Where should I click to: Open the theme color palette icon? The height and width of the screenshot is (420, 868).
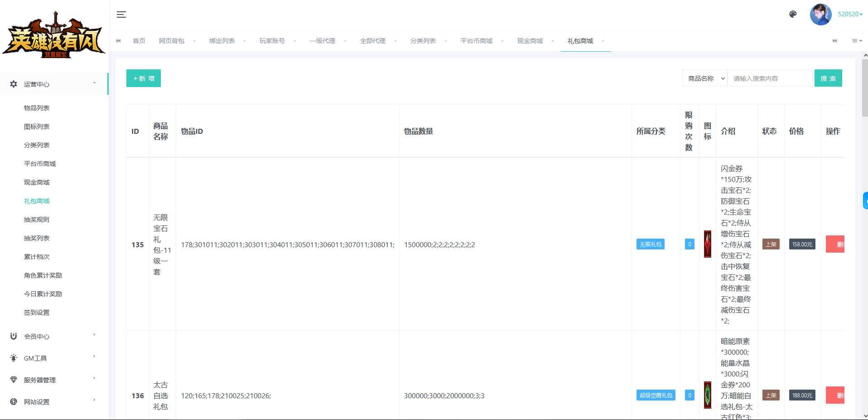[x=793, y=15]
